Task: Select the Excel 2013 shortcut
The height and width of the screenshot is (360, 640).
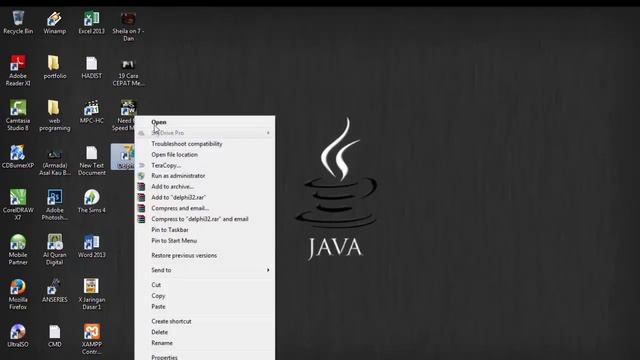Action: click(x=91, y=23)
